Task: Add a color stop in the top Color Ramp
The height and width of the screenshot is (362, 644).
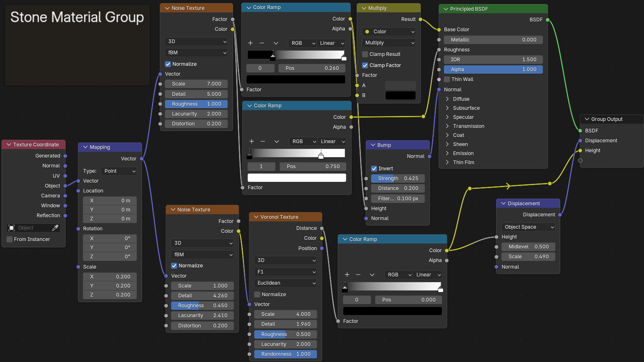Action: 250,43
